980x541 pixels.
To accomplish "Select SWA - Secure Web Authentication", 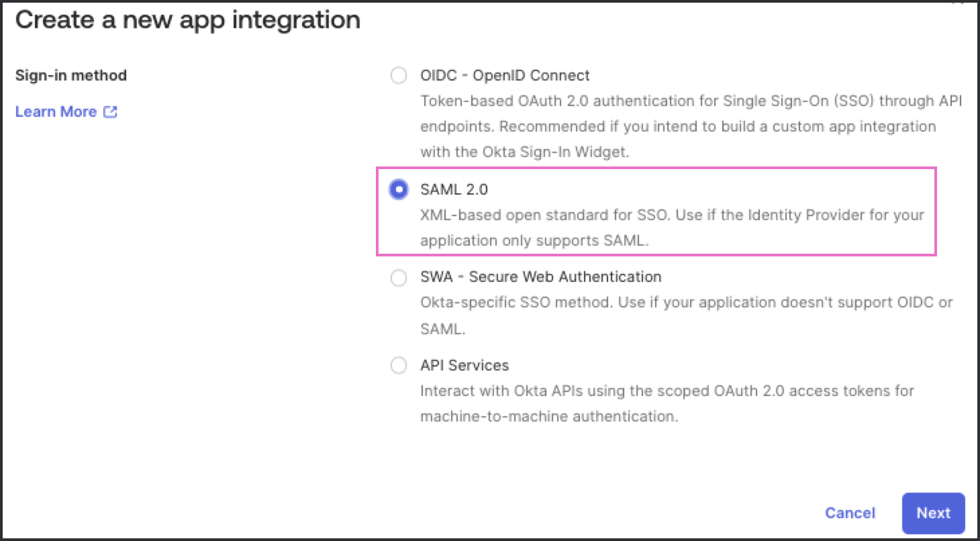I will (x=399, y=277).
